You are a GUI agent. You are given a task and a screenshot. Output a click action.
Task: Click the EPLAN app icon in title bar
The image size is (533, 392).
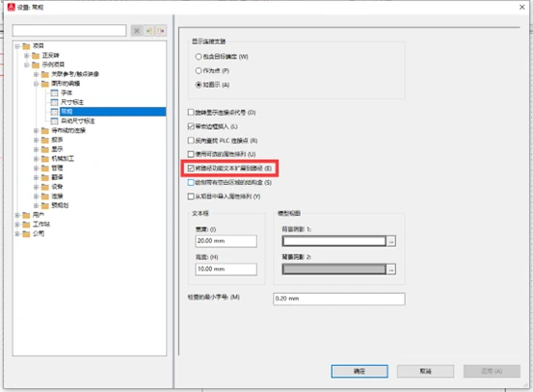[12, 7]
